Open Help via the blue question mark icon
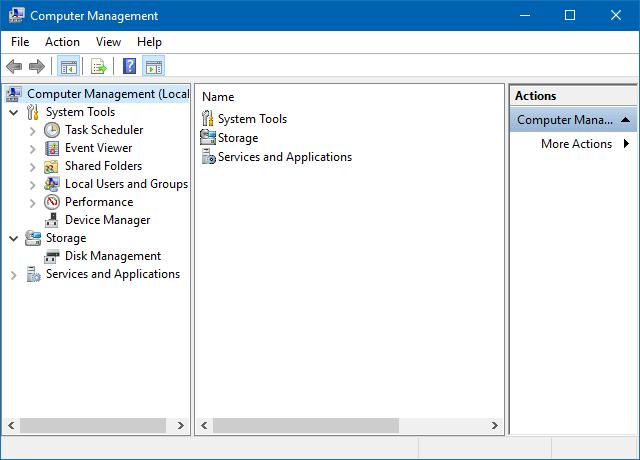640x460 pixels. coord(129,67)
